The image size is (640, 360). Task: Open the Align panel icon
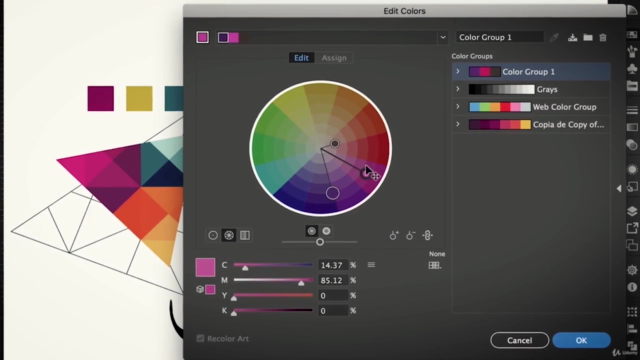pyautogui.click(x=632, y=329)
